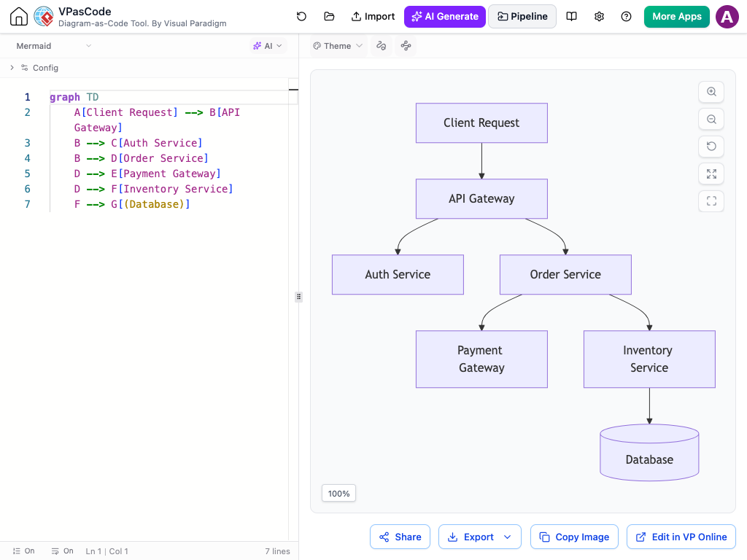Zoom in on the diagram
This screenshot has height=560, width=747.
711,91
